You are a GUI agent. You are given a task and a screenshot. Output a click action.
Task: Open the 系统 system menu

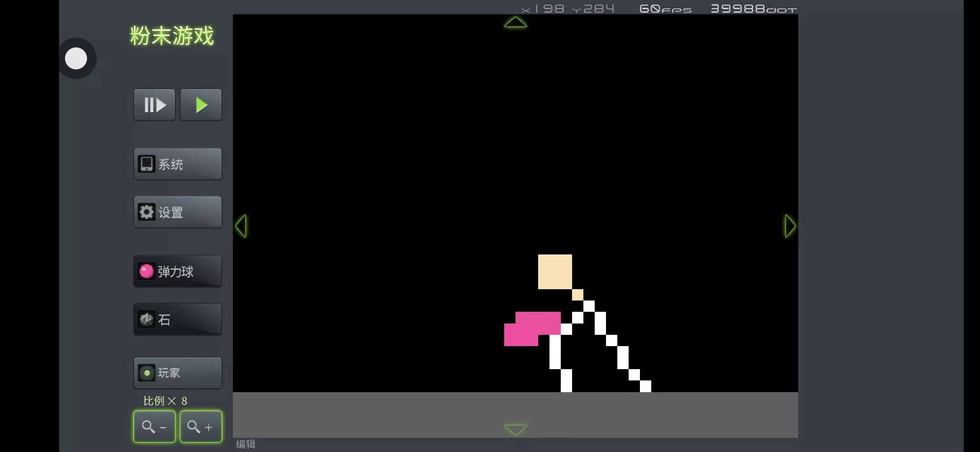click(x=178, y=164)
